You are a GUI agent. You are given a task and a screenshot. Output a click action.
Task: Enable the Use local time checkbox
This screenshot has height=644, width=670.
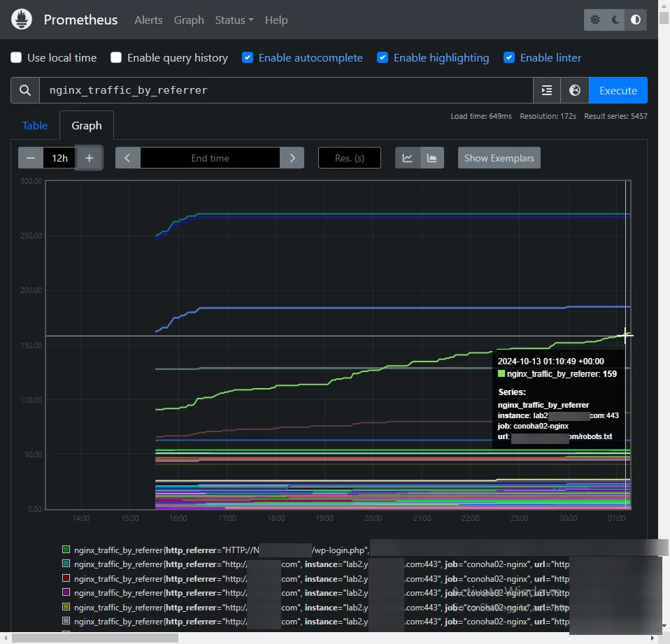pos(16,58)
